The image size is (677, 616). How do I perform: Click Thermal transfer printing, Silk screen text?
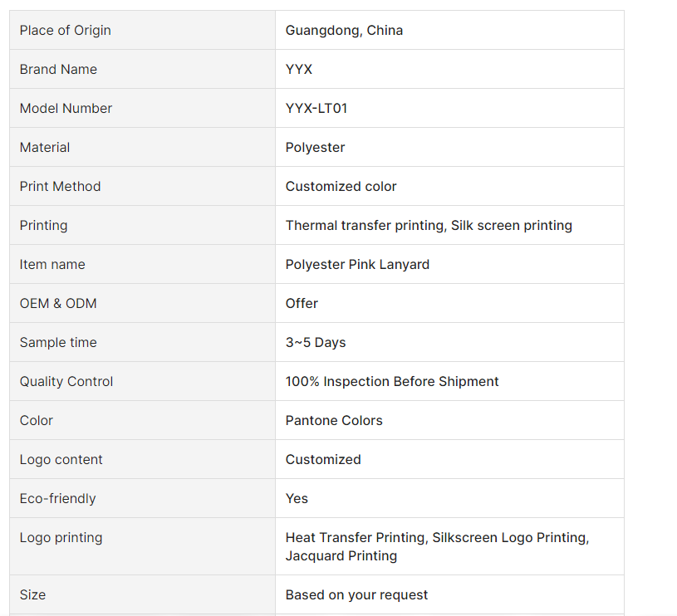(429, 226)
